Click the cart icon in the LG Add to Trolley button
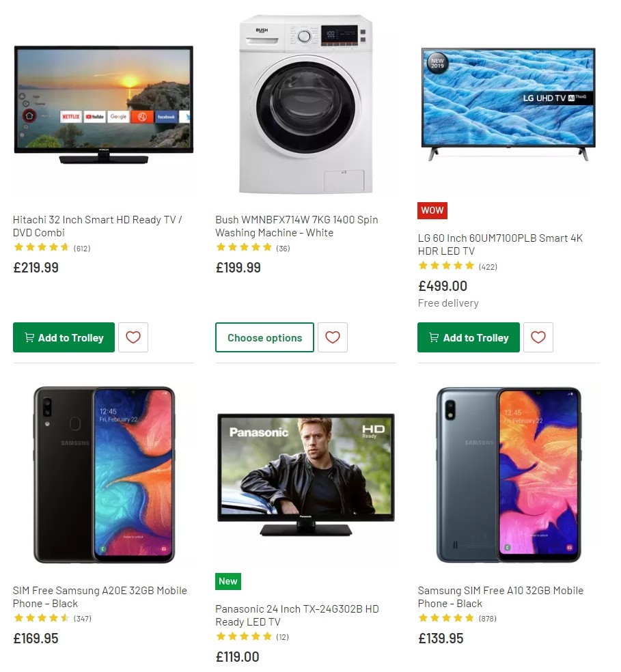Image resolution: width=621 pixels, height=672 pixels. [x=433, y=337]
